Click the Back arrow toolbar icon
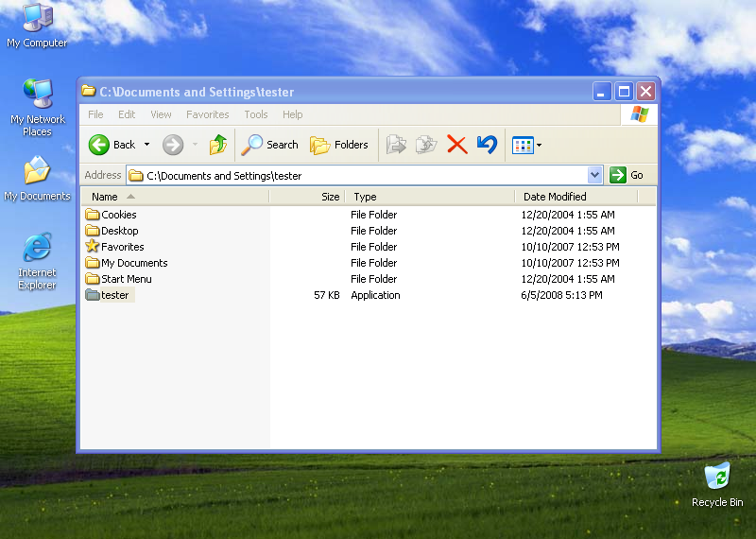 (x=100, y=145)
